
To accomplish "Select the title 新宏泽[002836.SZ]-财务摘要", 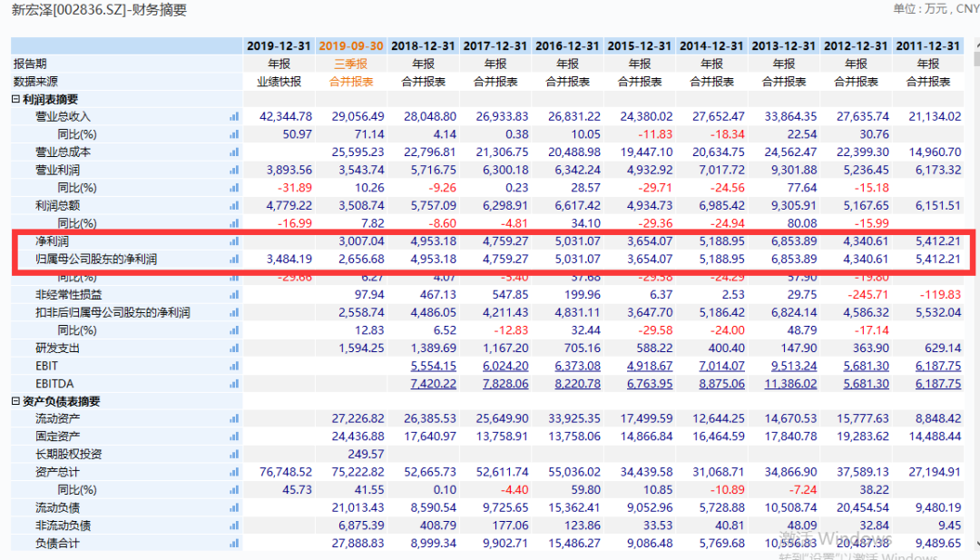I will 100,10.
